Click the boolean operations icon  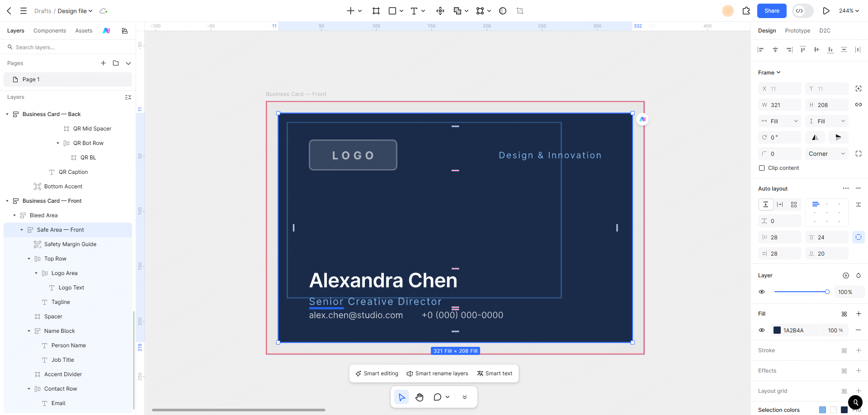458,11
